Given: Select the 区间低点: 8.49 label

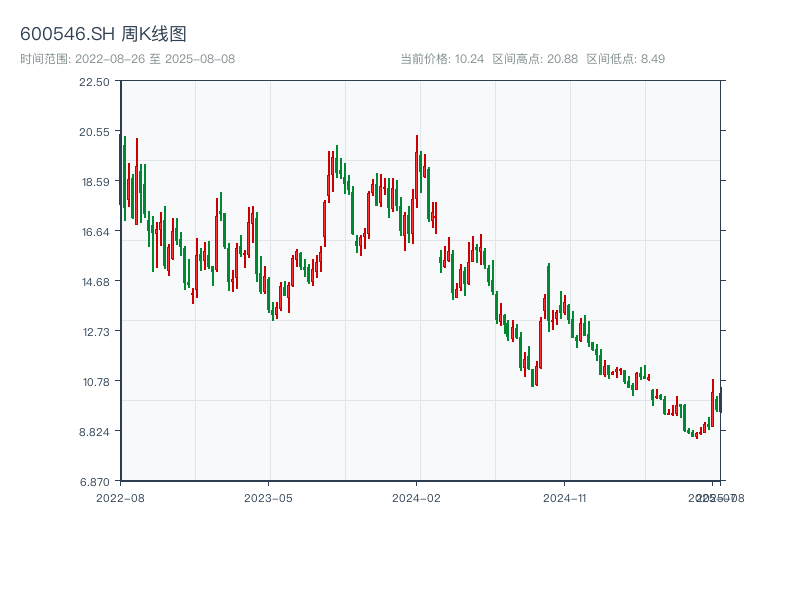Looking at the screenshot, I should [x=626, y=59].
